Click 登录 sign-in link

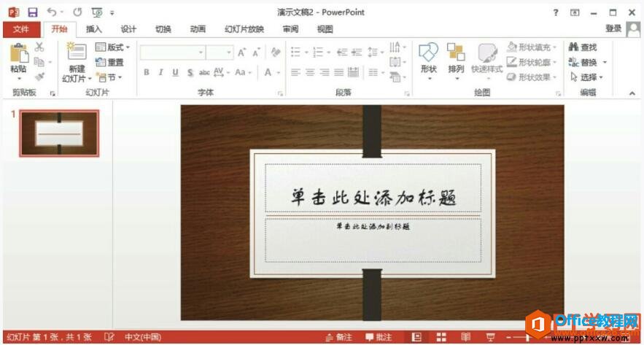point(613,28)
